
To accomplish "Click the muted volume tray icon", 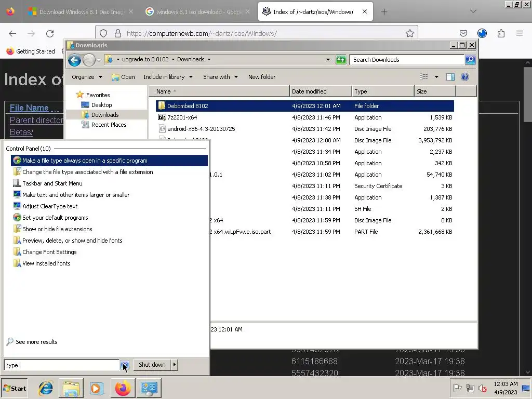I will 482,388.
